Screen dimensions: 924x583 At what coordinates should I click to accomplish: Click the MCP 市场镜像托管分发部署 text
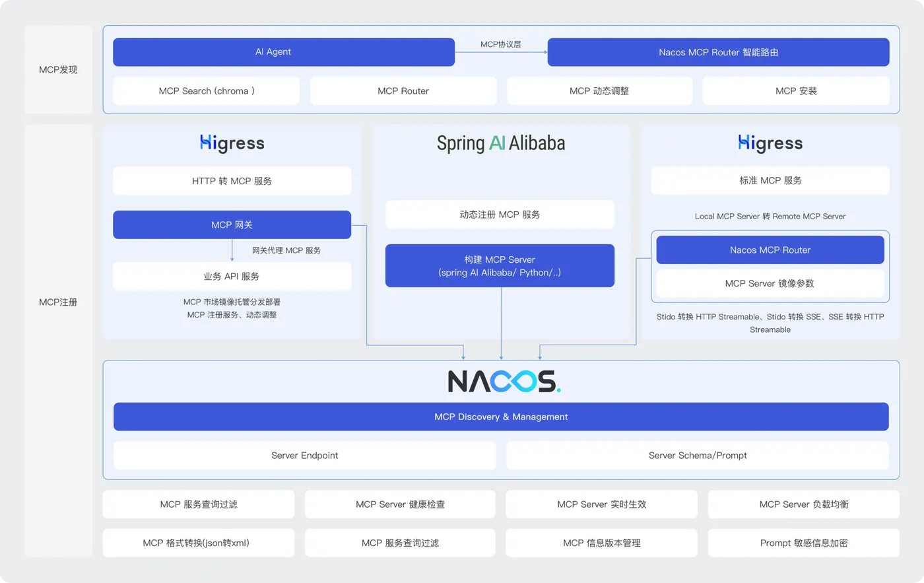tap(232, 302)
